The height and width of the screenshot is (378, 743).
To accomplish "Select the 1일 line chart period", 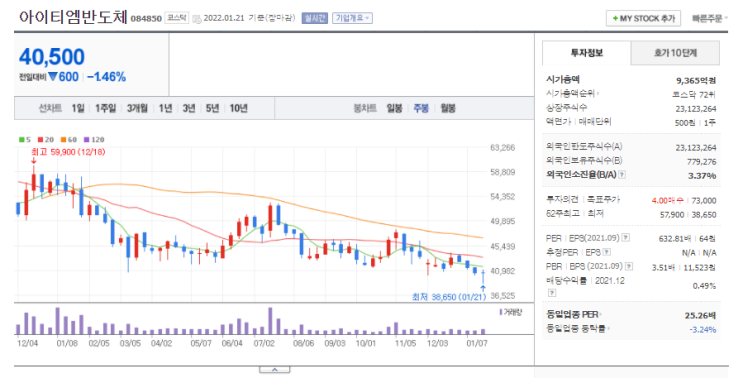I will (78, 108).
